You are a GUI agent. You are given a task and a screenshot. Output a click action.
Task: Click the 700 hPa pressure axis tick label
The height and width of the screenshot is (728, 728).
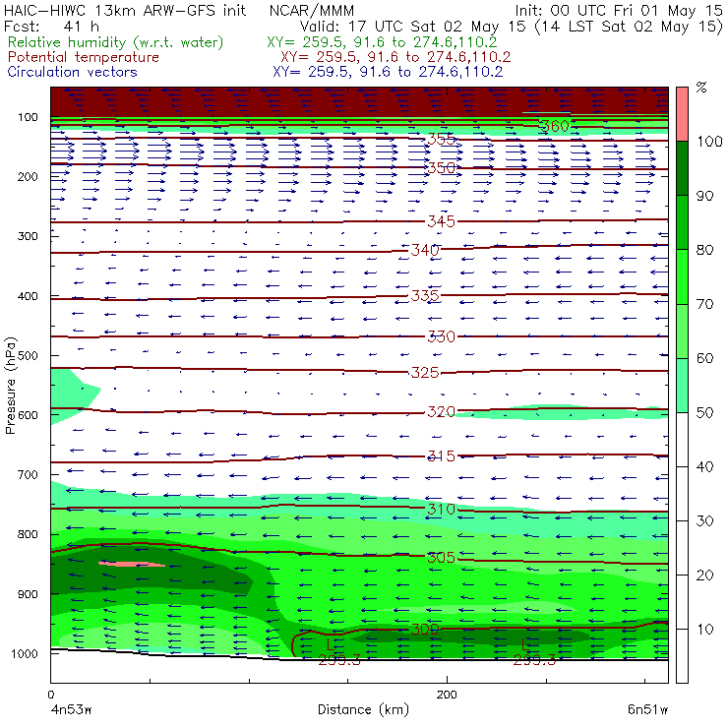pyautogui.click(x=28, y=475)
